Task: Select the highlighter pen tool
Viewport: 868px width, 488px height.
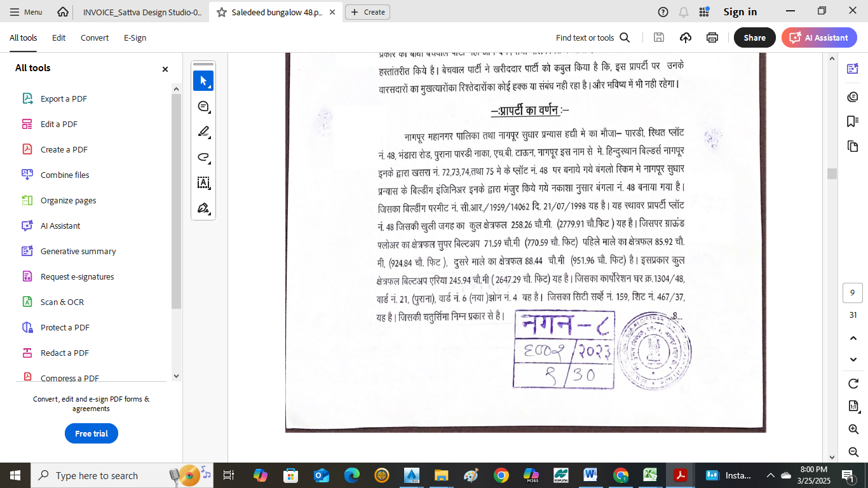Action: point(203,132)
